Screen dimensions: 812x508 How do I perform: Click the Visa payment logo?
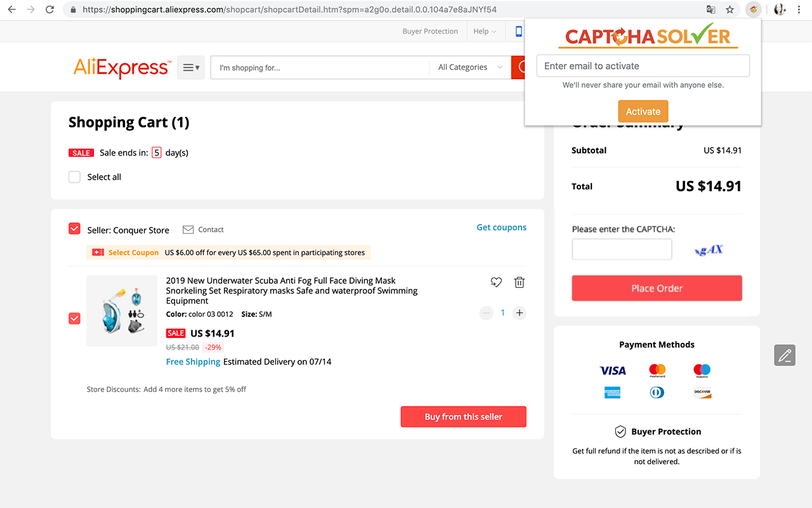[x=613, y=370]
